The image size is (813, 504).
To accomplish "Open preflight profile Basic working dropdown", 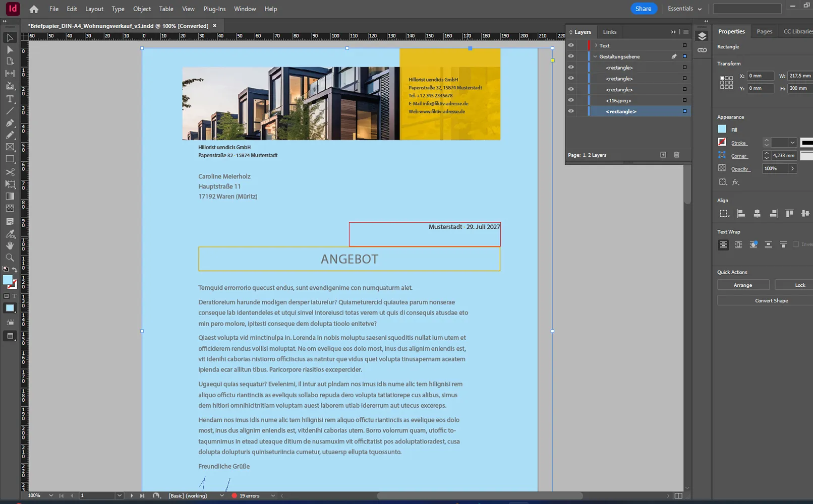I will click(221, 495).
